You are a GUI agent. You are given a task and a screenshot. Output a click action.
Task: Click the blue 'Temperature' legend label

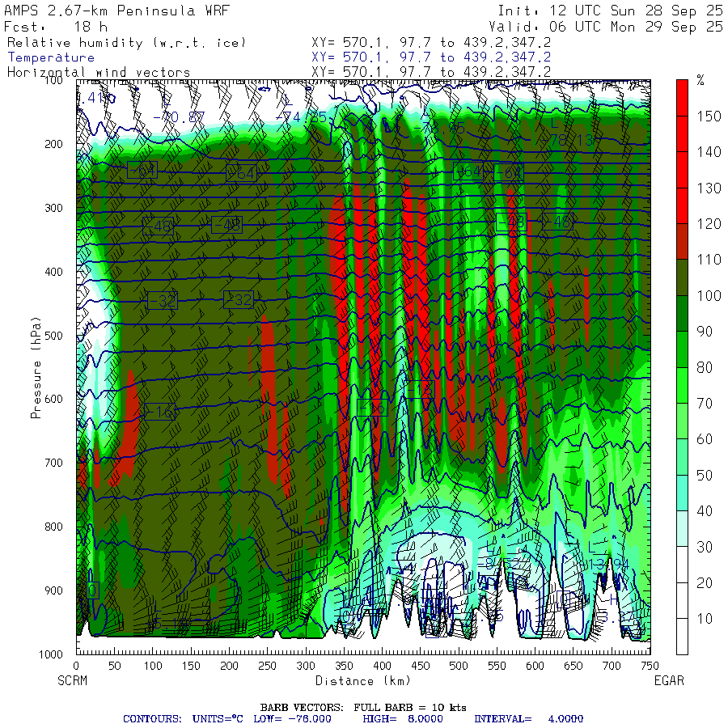pos(51,57)
